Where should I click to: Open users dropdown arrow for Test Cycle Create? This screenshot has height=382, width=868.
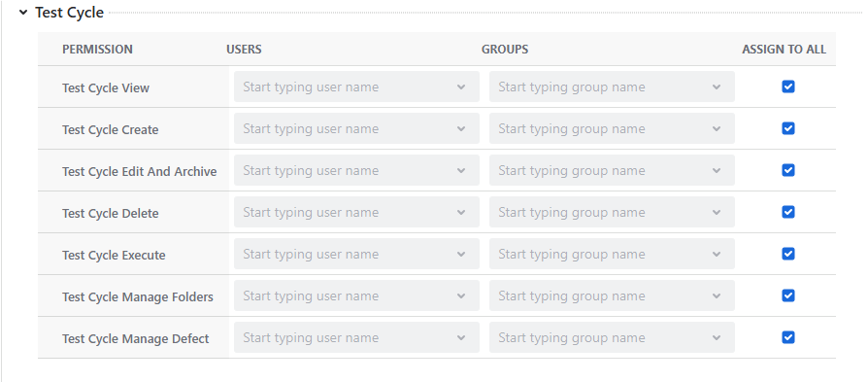pyautogui.click(x=461, y=128)
